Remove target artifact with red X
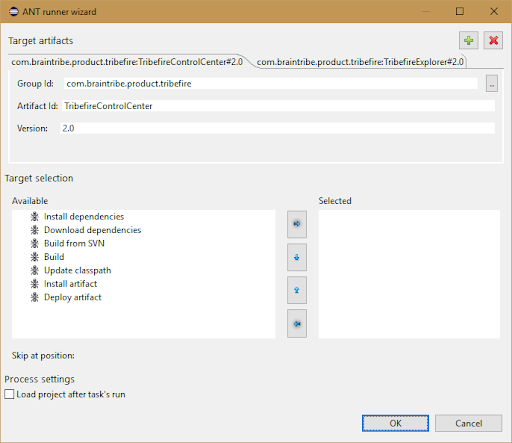 point(493,41)
